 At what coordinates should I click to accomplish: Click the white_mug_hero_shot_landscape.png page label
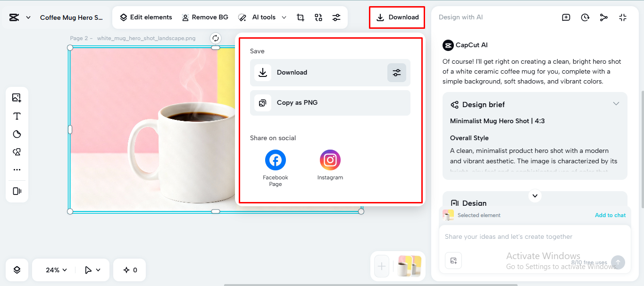(146, 38)
